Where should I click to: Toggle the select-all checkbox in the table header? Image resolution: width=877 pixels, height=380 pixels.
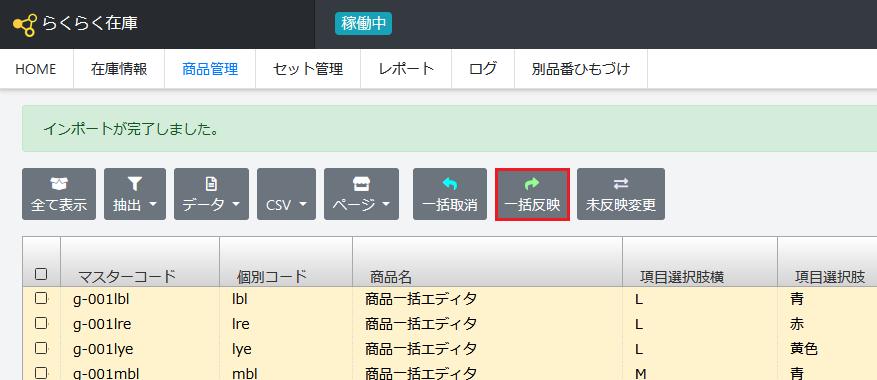coord(41,274)
